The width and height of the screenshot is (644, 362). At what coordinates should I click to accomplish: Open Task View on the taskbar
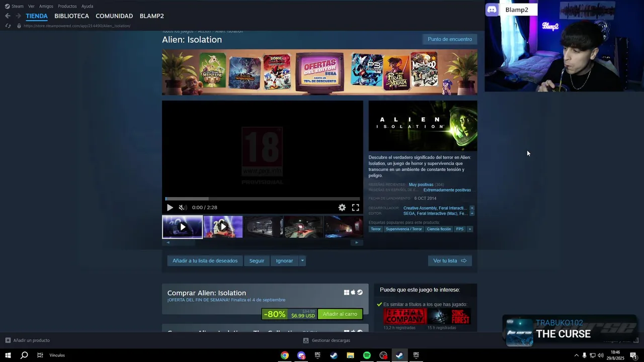click(40, 355)
